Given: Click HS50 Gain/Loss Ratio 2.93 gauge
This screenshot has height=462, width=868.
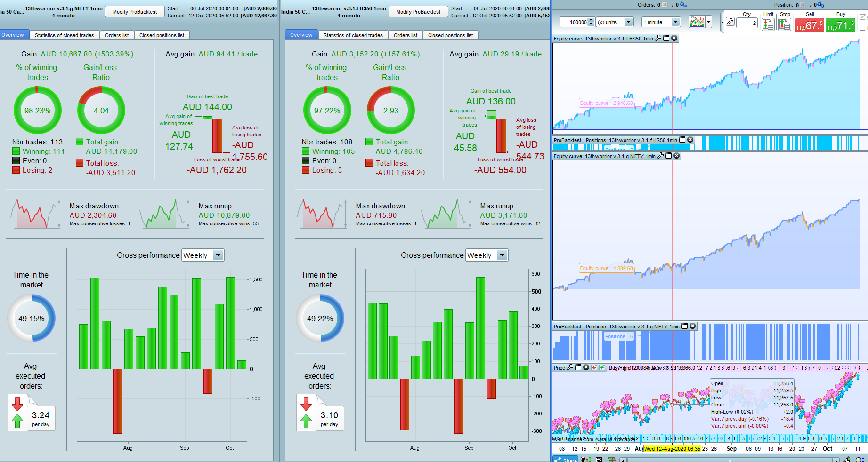Looking at the screenshot, I should [x=390, y=111].
